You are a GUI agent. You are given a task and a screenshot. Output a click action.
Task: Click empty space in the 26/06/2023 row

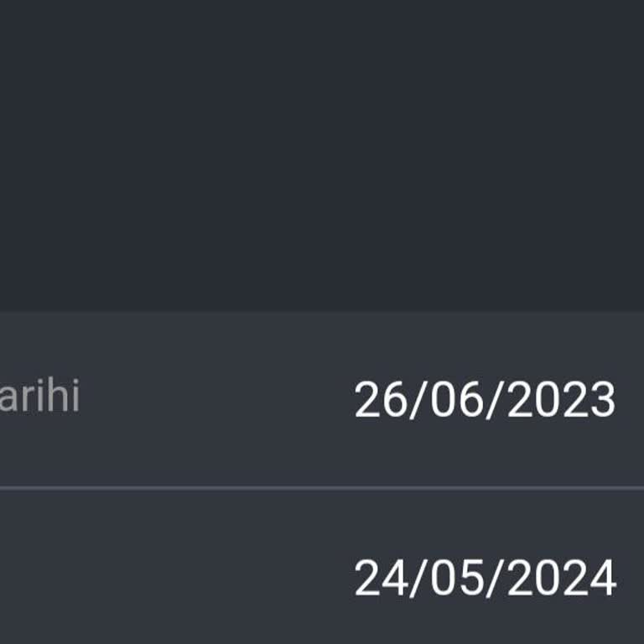tap(210, 436)
